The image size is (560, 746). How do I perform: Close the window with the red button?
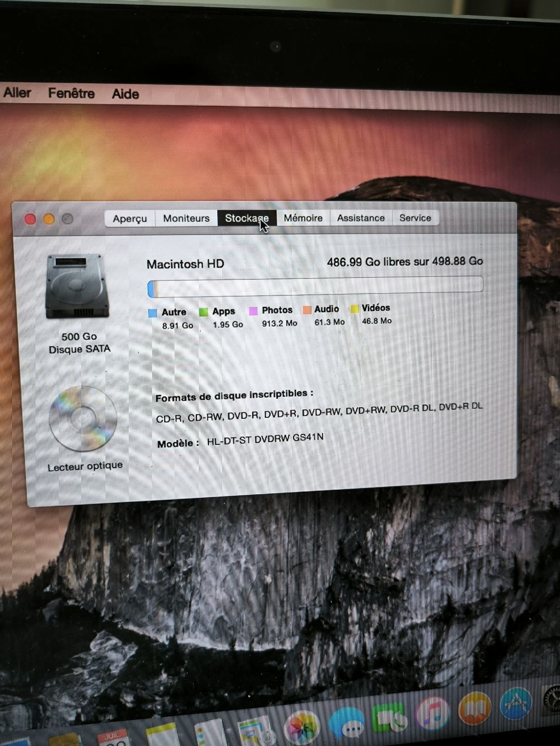(x=30, y=219)
